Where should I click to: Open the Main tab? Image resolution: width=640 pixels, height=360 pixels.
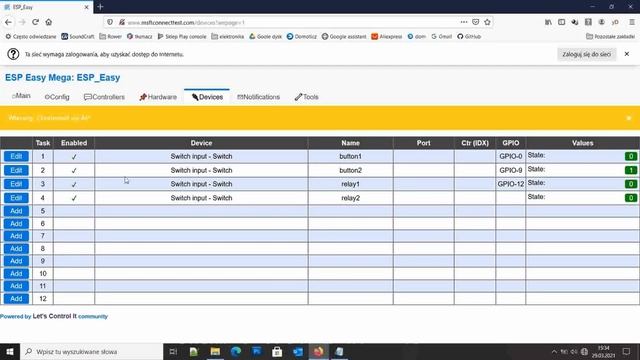point(21,96)
